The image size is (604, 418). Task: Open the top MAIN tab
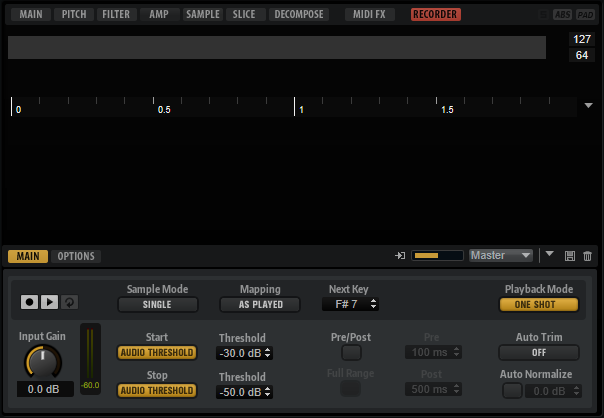point(31,15)
